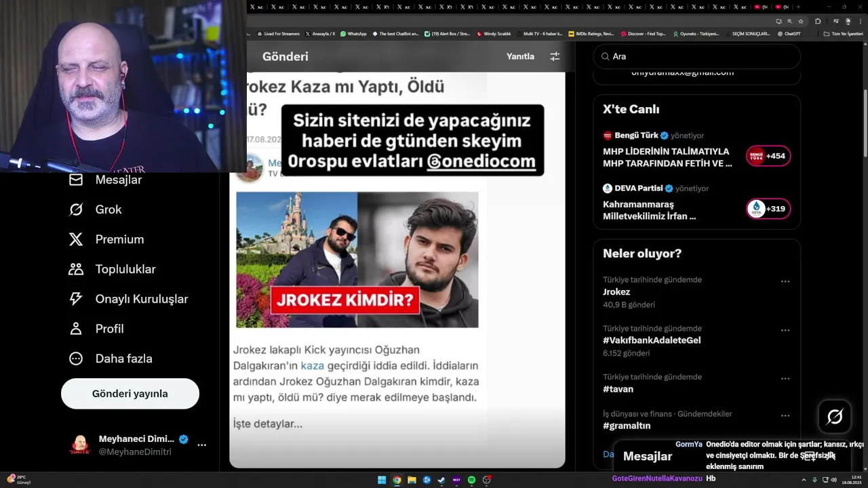Image resolution: width=868 pixels, height=488 pixels.
Task: Open options for Jrokez trend
Action: [785, 281]
